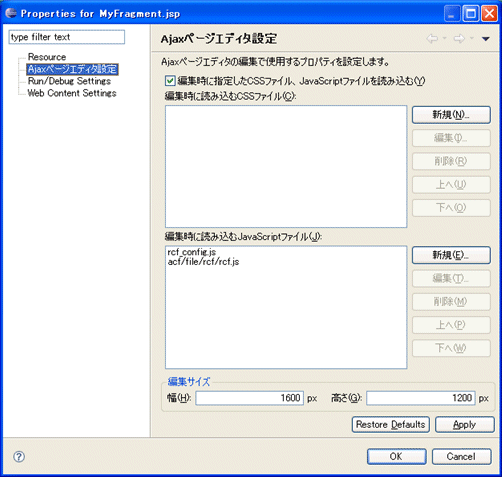This screenshot has width=502, height=477.
Task: Confirm with the OK button
Action: point(397,456)
